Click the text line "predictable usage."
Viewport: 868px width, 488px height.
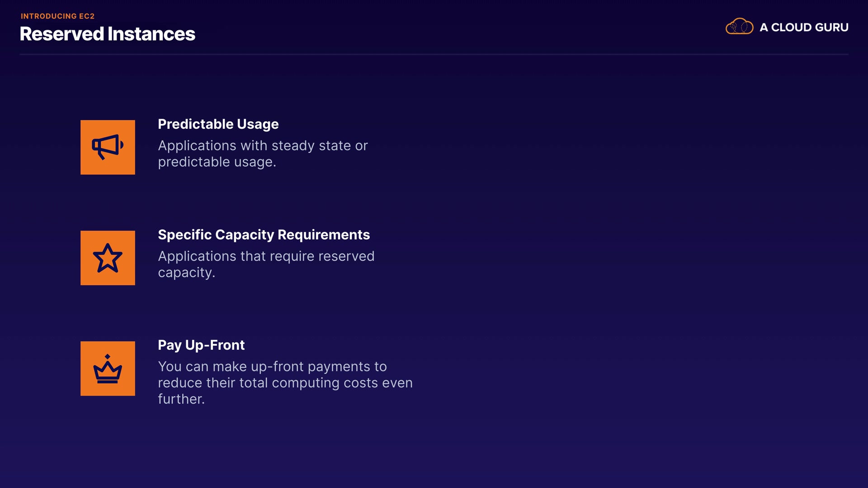217,162
